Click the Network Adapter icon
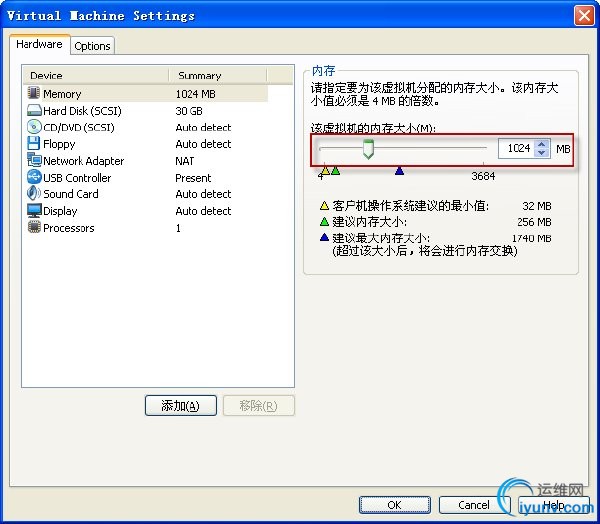This screenshot has width=600, height=524. click(x=34, y=160)
